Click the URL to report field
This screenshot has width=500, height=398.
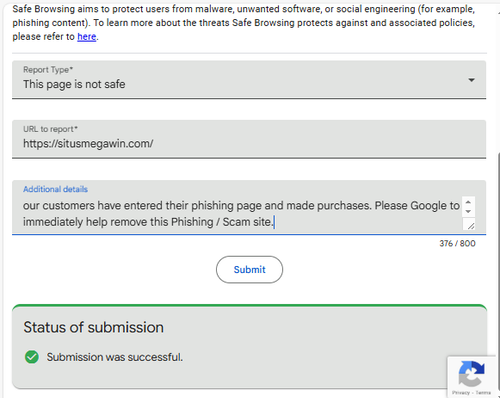coord(249,139)
